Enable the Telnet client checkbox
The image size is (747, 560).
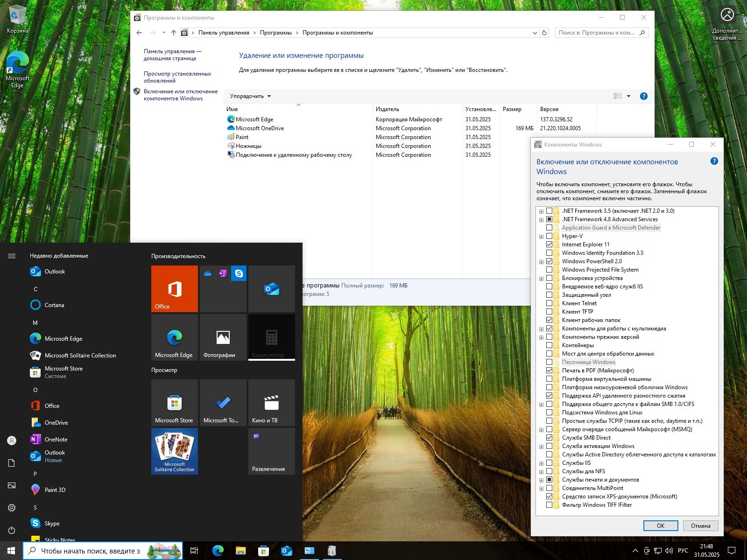tap(549, 303)
